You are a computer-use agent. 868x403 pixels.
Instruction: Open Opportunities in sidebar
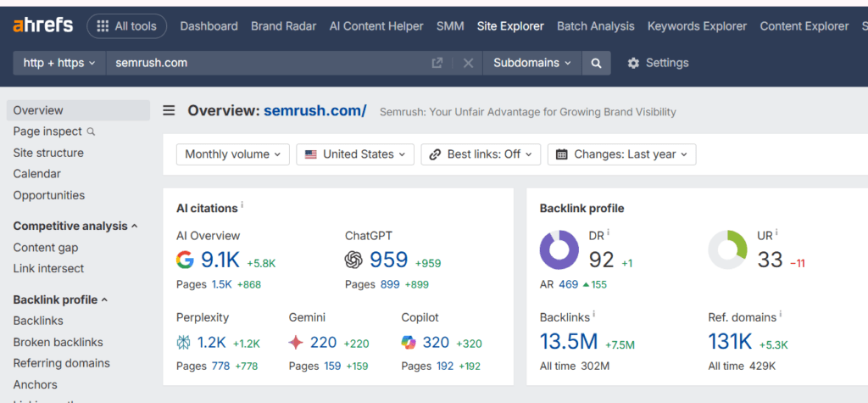48,195
